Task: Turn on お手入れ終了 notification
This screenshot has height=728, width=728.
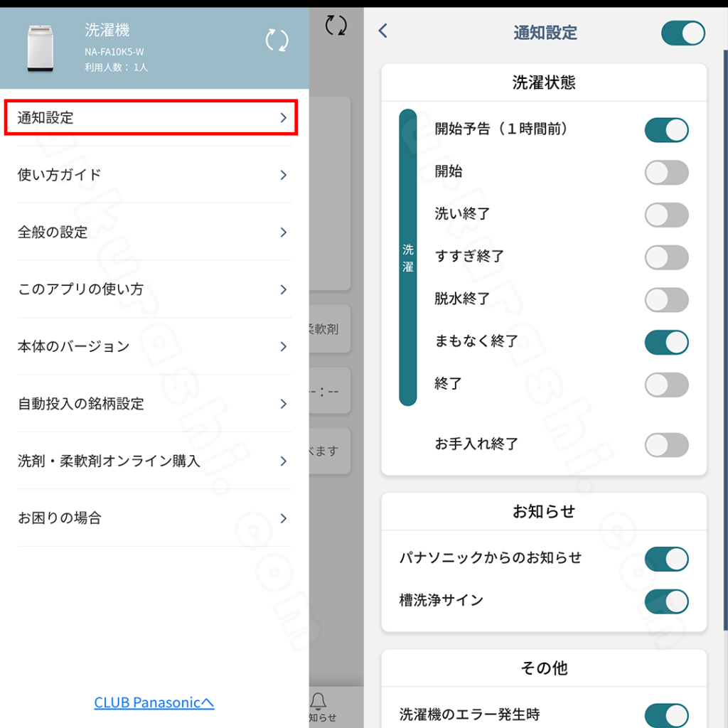Action: [666, 445]
